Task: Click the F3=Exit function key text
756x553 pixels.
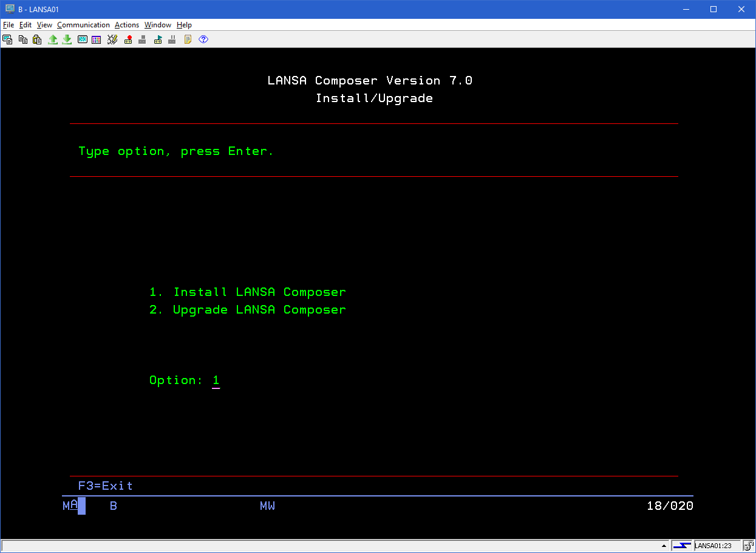Action: coord(106,486)
